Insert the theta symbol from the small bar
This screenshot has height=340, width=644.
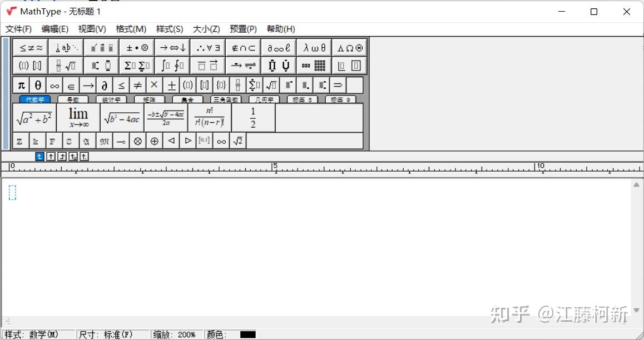[38, 86]
